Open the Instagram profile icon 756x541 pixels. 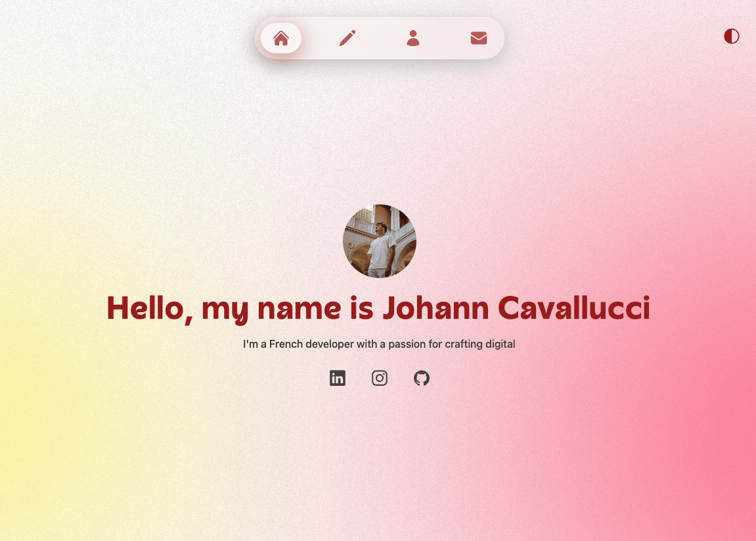coord(380,378)
